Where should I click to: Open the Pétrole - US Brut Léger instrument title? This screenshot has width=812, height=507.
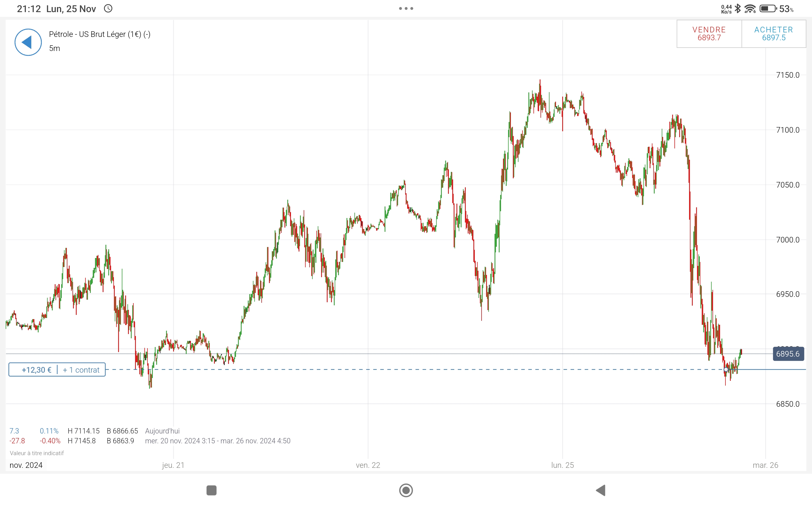coord(100,34)
